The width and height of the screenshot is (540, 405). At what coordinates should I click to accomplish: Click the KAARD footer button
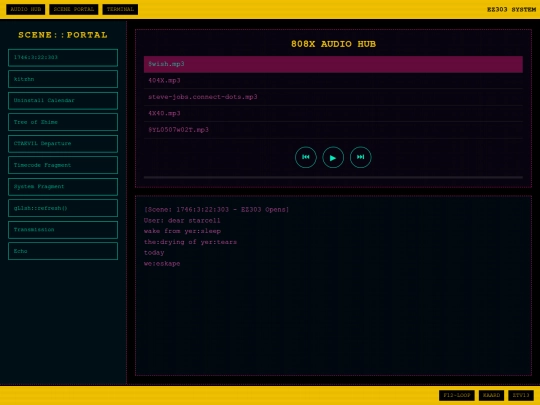[491, 395]
